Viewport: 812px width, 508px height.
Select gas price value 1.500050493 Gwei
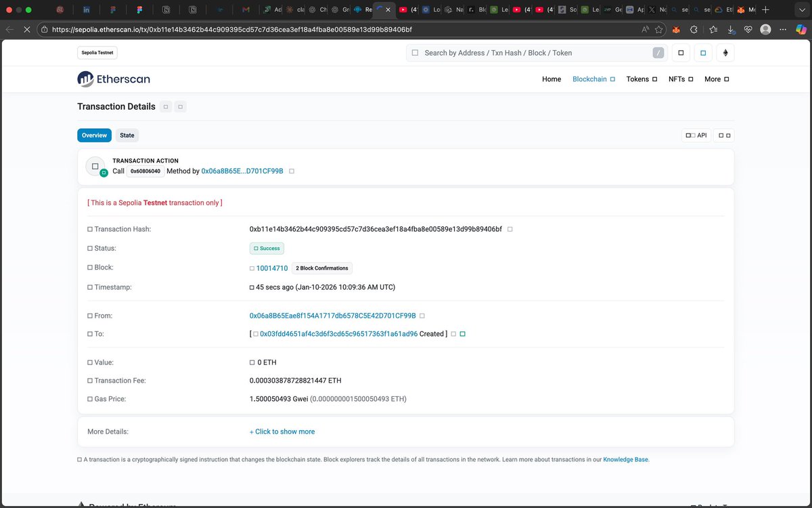tap(279, 399)
